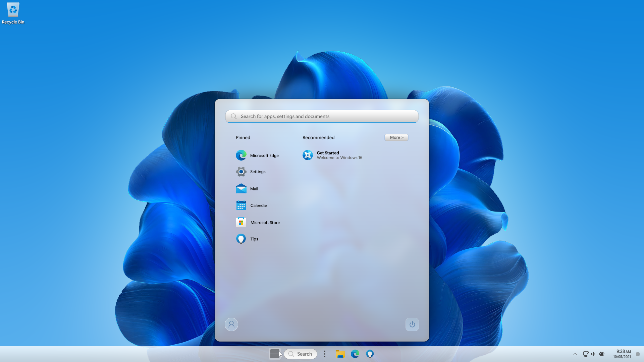644x362 pixels.
Task: Launch Microsoft Store from pinned list
Action: click(x=258, y=222)
